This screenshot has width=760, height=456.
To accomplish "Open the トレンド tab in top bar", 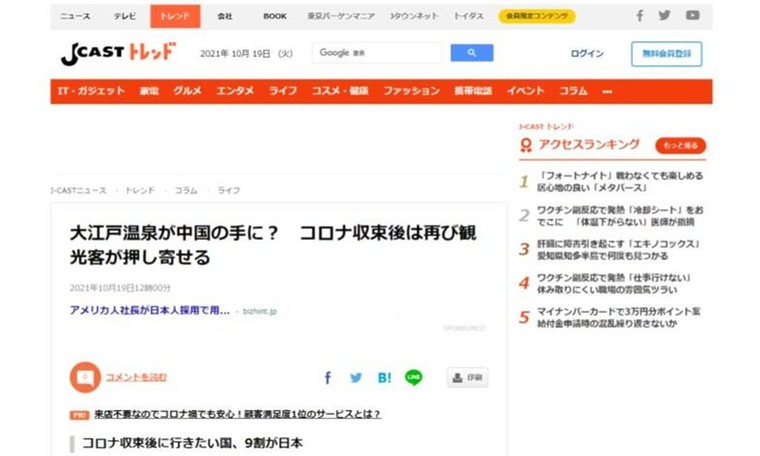I will coord(175,16).
